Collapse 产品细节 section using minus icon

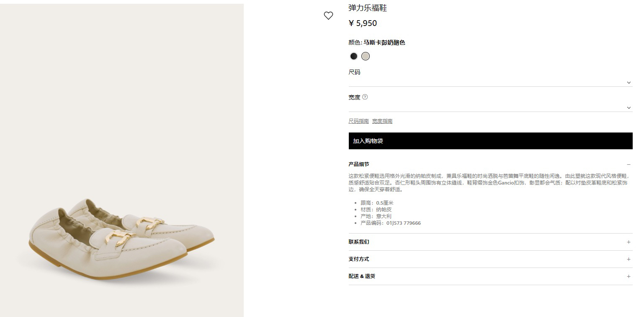click(x=629, y=164)
